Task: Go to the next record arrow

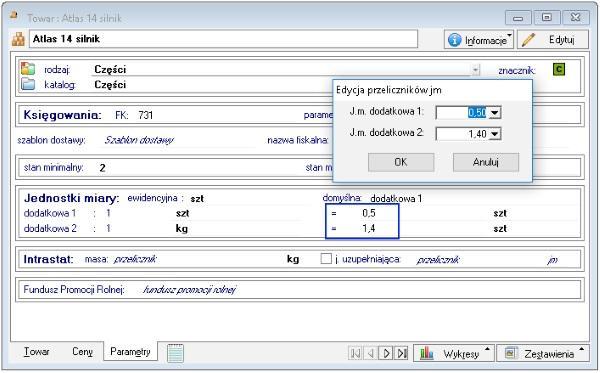Action: tap(386, 353)
